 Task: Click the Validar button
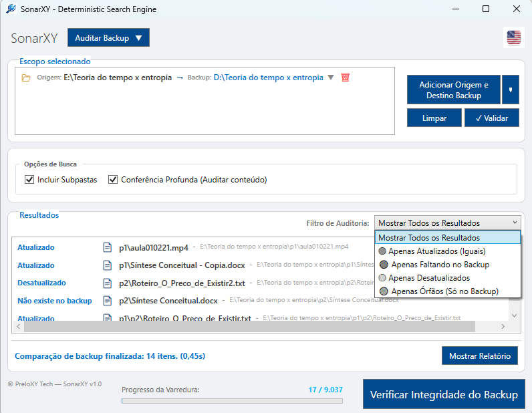coord(492,118)
